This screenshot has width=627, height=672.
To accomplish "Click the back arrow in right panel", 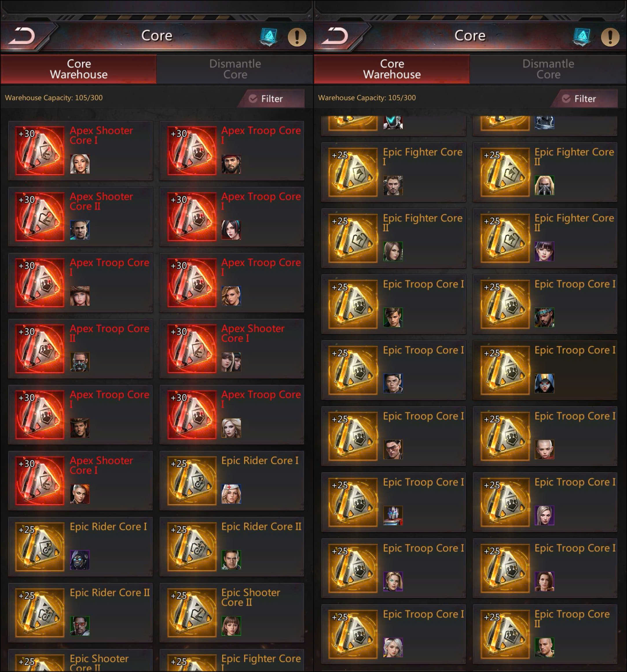I will pos(335,36).
